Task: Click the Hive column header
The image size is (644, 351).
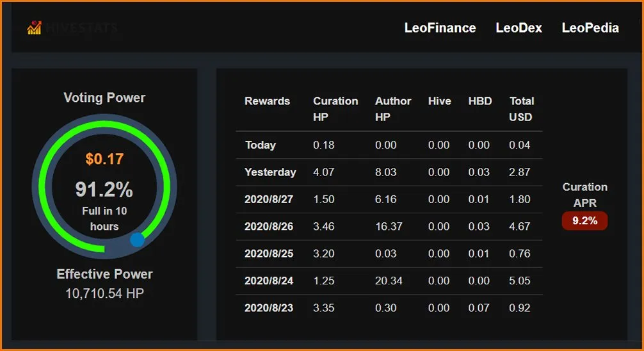Action: (x=439, y=101)
